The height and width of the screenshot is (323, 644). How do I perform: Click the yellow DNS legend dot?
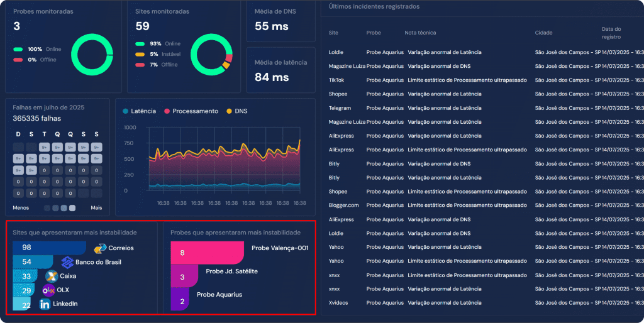click(229, 111)
